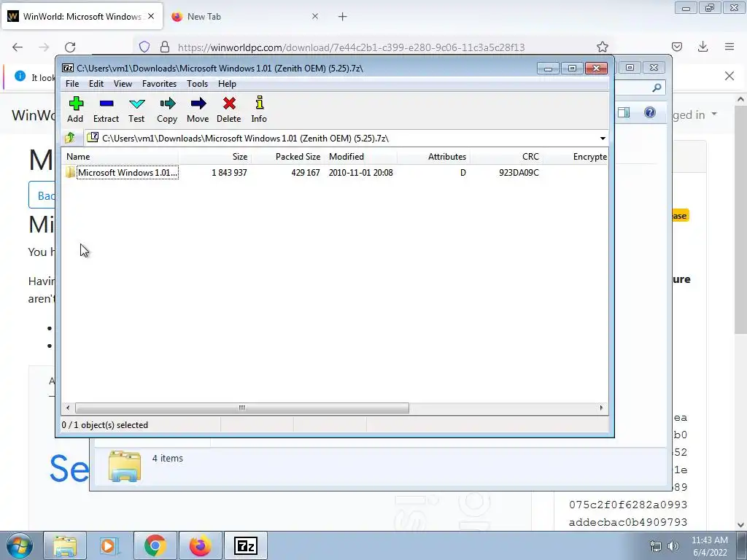This screenshot has width=747, height=560.
Task: Open the Favorites menu
Action: [159, 84]
